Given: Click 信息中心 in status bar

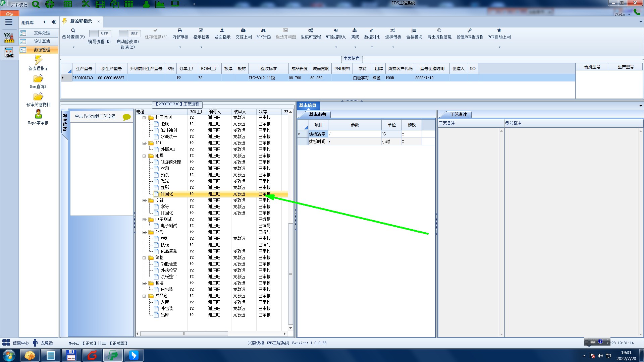Looking at the screenshot, I should tap(16, 343).
